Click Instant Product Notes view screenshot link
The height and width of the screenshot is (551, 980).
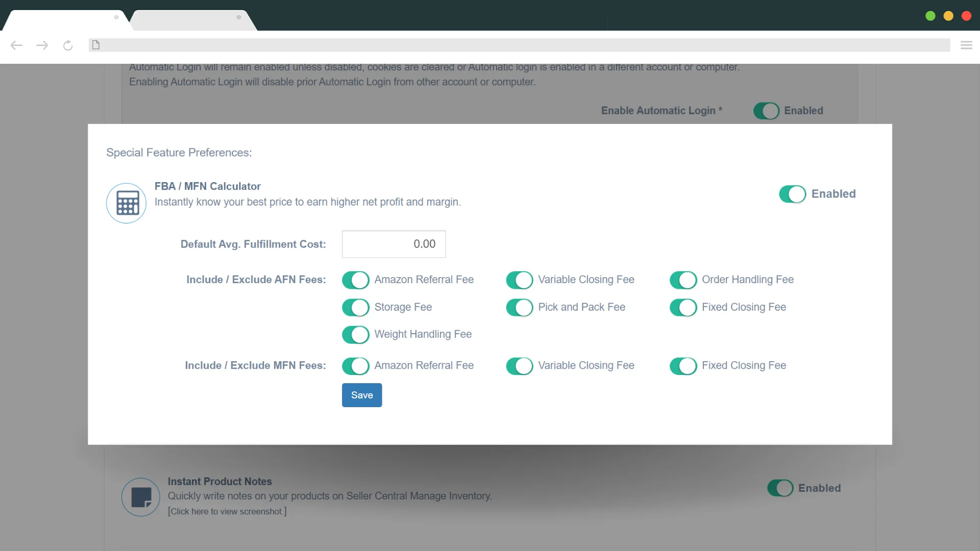[x=227, y=511]
